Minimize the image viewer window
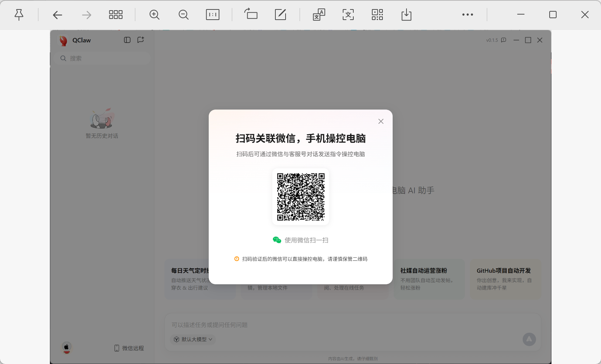 521,15
